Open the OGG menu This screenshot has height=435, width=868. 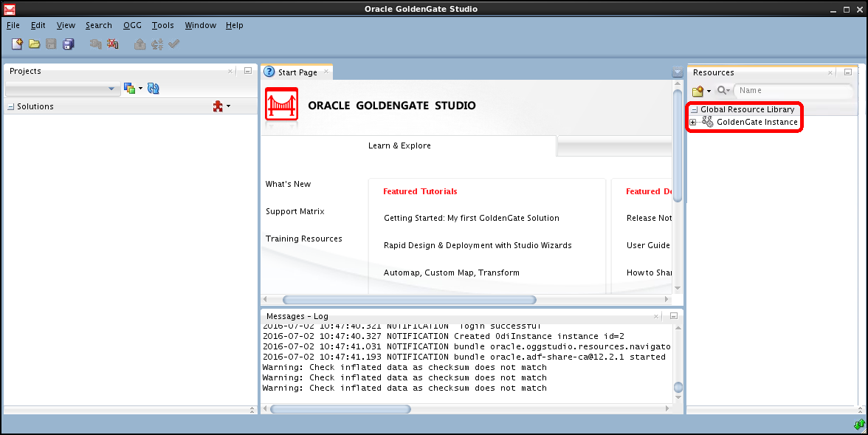tap(132, 25)
